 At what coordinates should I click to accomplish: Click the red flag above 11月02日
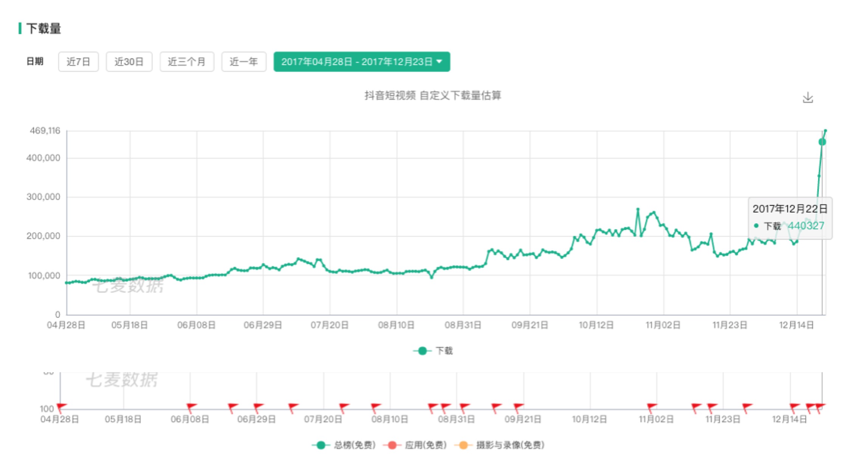tap(652, 408)
